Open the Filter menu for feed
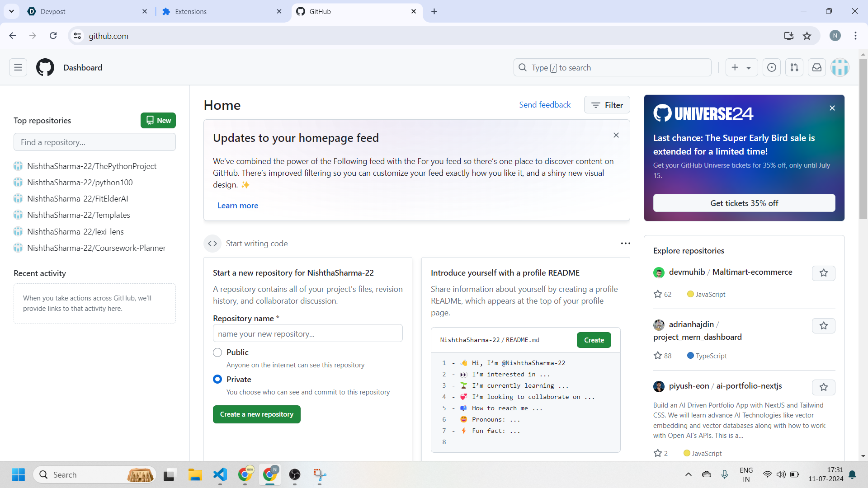The width and height of the screenshot is (868, 488). tap(607, 105)
